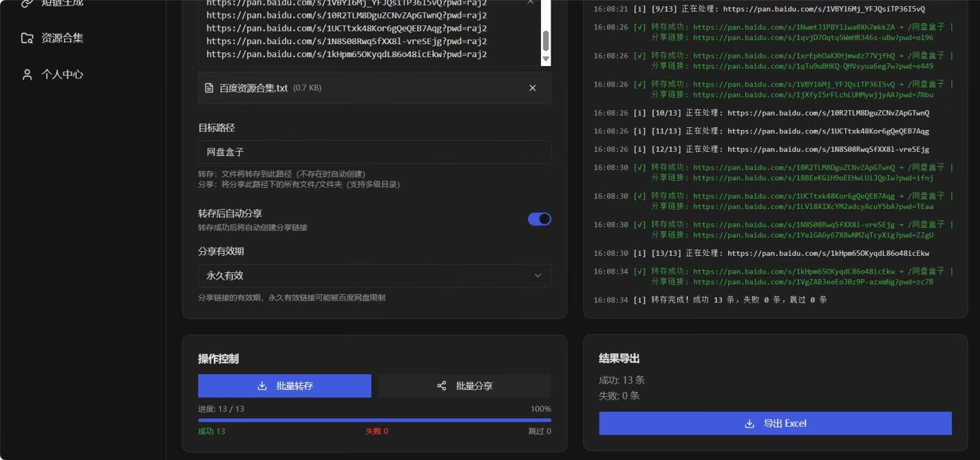Click the link line ending 1kHpm65OKyqdL86o48icEkw?pwd=raj2
Viewport: 980px width, 460px height.
point(346,54)
